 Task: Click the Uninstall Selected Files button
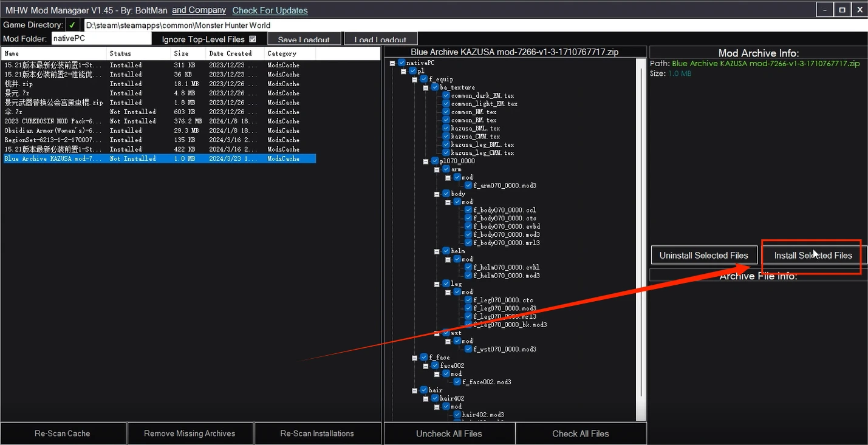(703, 256)
